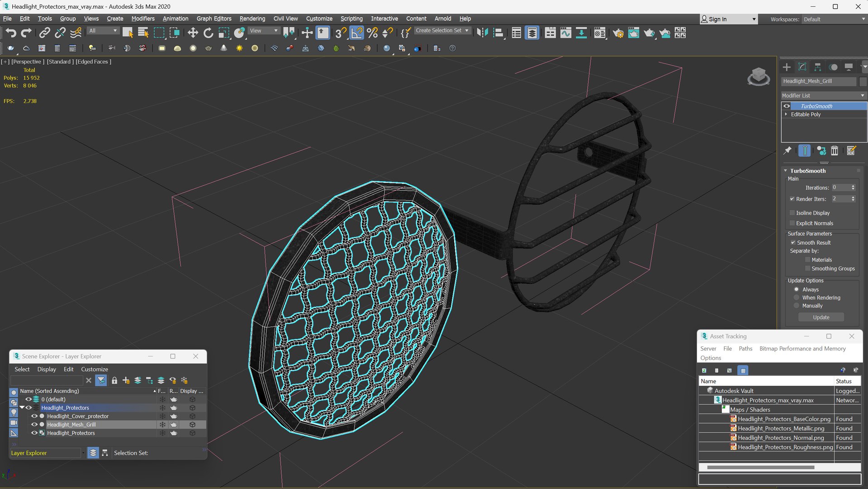Select the When Rendering update option

click(x=797, y=297)
